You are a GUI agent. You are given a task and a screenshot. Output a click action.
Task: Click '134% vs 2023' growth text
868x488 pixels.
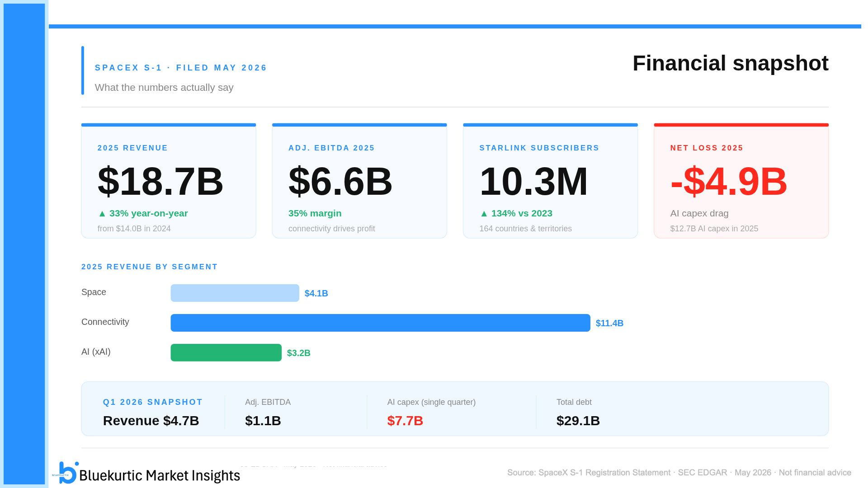click(x=516, y=213)
